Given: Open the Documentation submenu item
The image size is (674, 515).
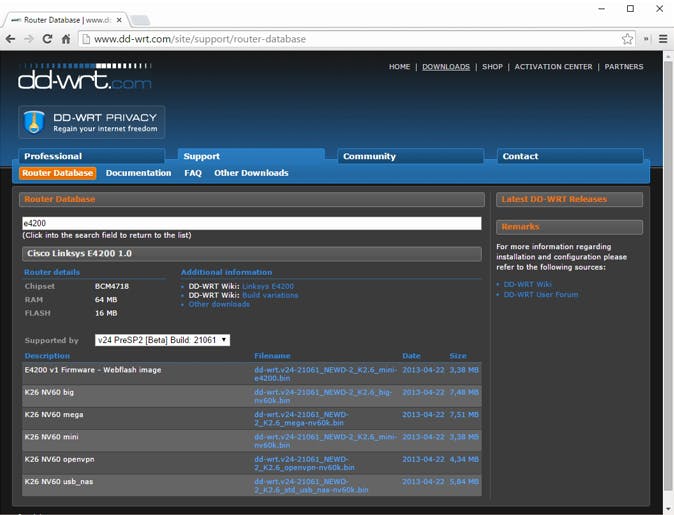Looking at the screenshot, I should click(x=138, y=173).
